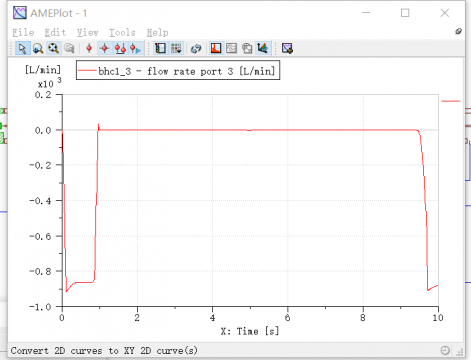
Task: Open the plot layout grid dropdown
Action: pyautogui.click(x=176, y=49)
